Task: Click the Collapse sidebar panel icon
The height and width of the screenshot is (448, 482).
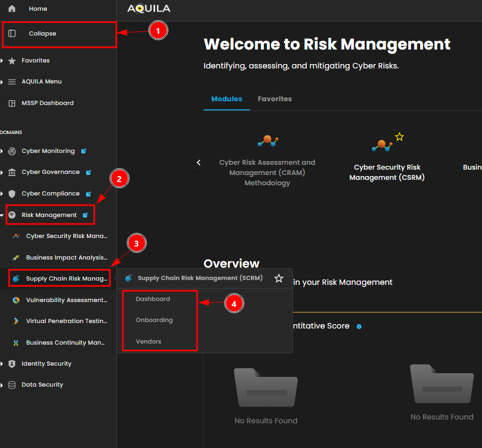Action: (12, 33)
